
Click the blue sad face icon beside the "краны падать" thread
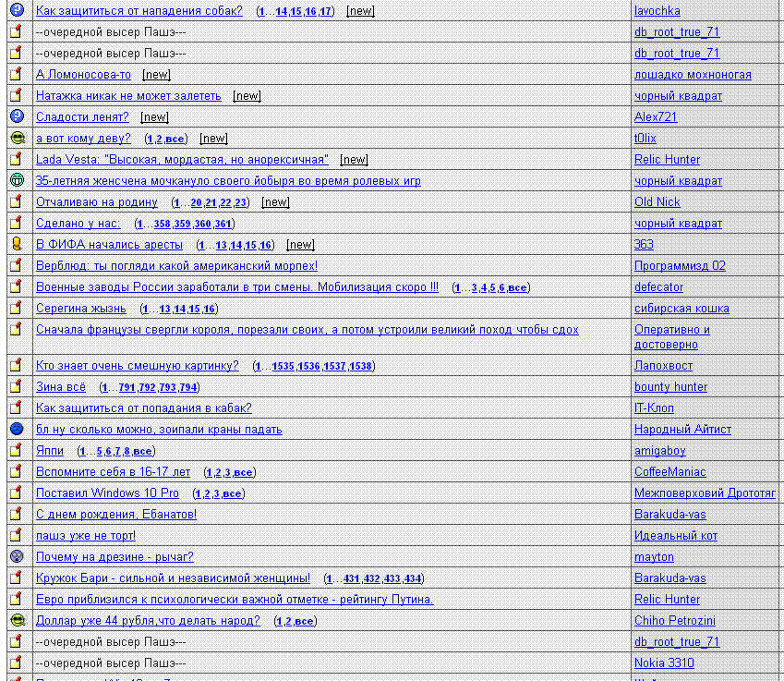[16, 429]
